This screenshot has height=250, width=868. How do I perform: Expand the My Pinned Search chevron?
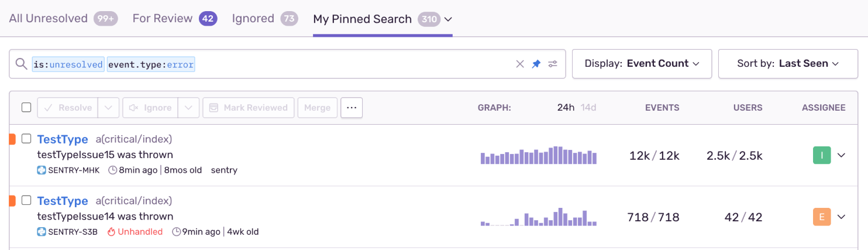pos(448,19)
